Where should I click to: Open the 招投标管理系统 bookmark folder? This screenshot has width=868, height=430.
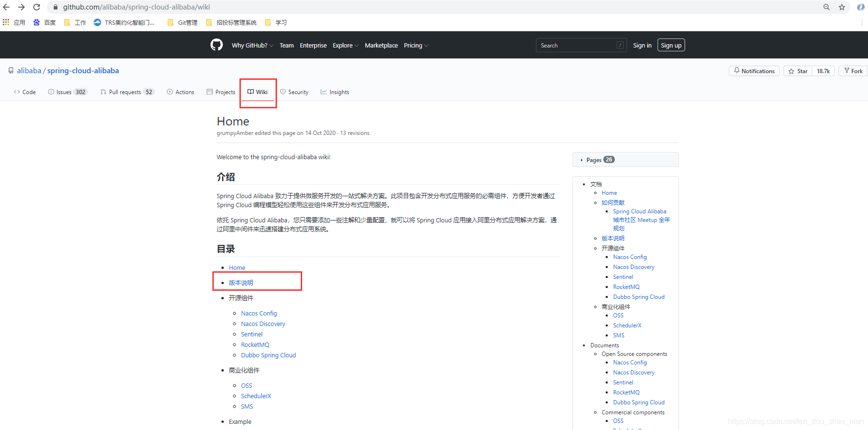[x=231, y=22]
